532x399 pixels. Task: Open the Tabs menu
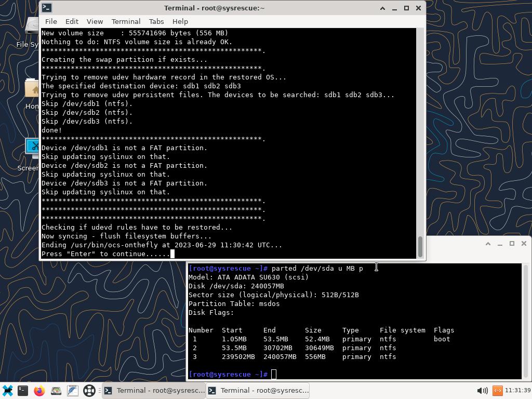[x=156, y=21]
